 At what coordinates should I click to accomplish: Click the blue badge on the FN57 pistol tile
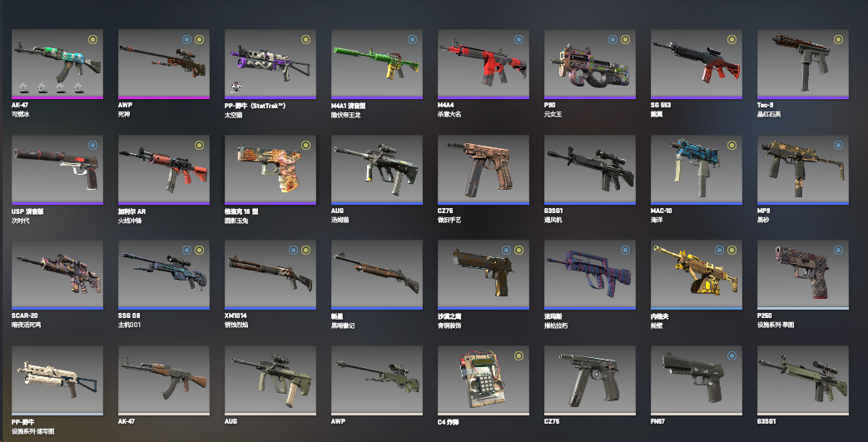pyautogui.click(x=732, y=355)
